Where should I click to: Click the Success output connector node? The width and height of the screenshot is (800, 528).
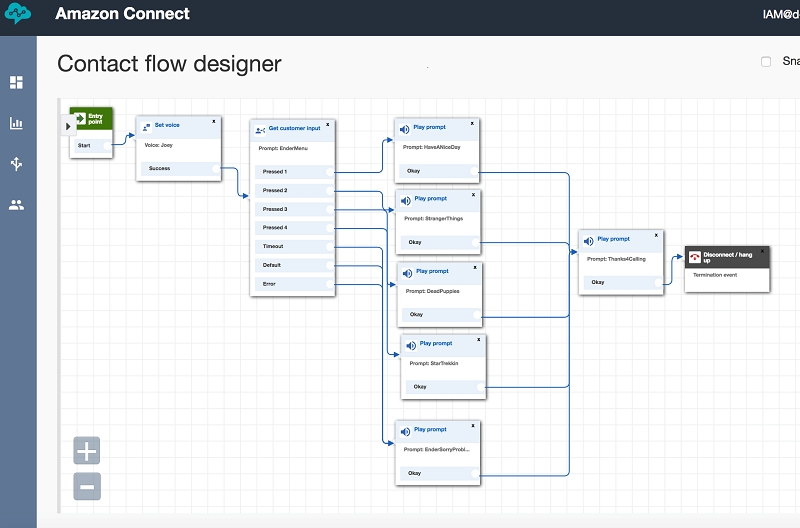(216, 169)
